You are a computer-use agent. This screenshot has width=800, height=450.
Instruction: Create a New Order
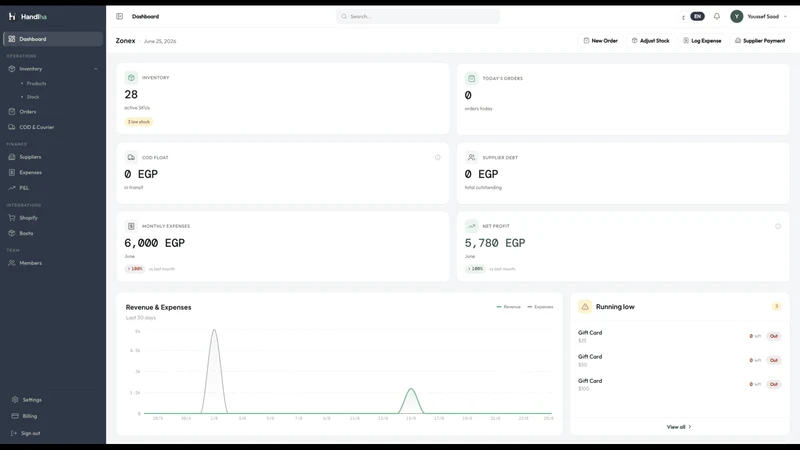(601, 40)
